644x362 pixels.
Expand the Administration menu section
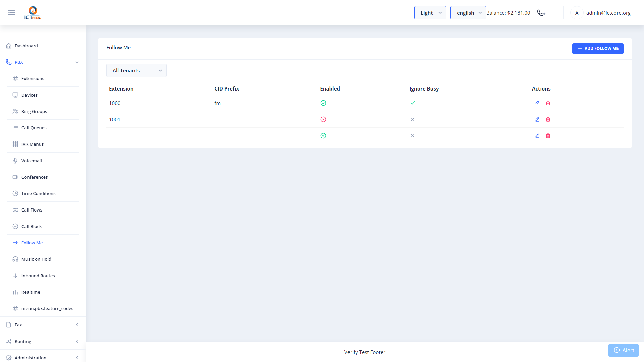pos(43,357)
